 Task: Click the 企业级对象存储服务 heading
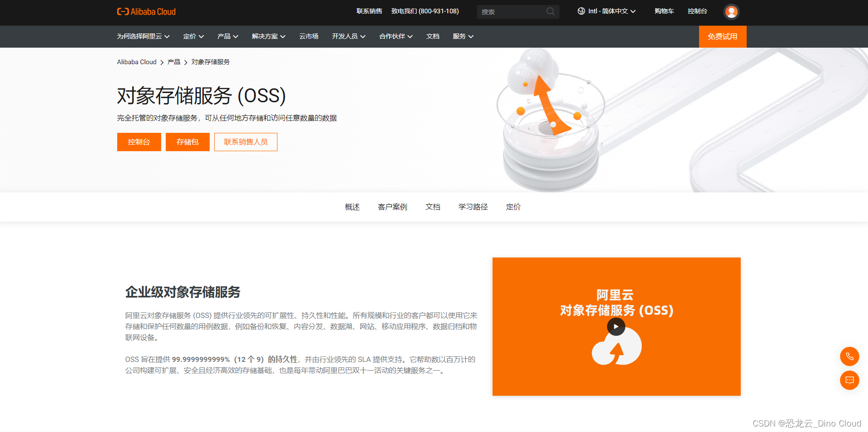pos(183,292)
